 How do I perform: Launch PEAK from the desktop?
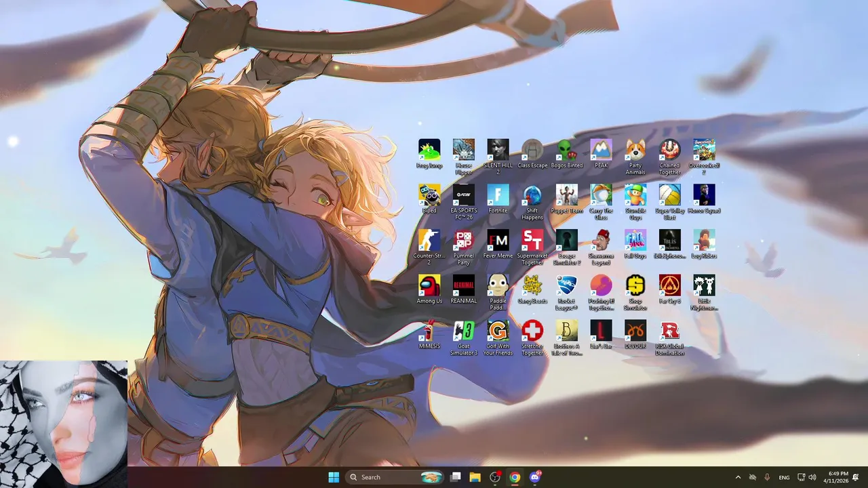[x=601, y=155]
